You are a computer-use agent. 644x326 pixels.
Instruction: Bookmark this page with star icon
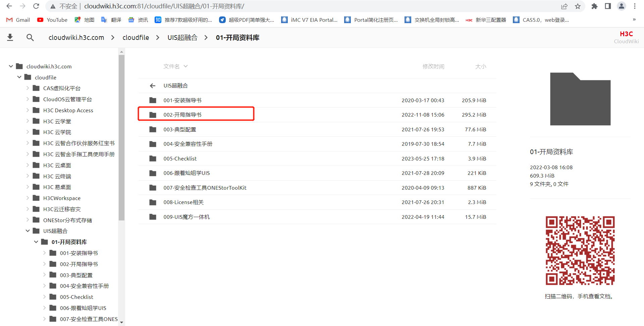click(x=578, y=6)
